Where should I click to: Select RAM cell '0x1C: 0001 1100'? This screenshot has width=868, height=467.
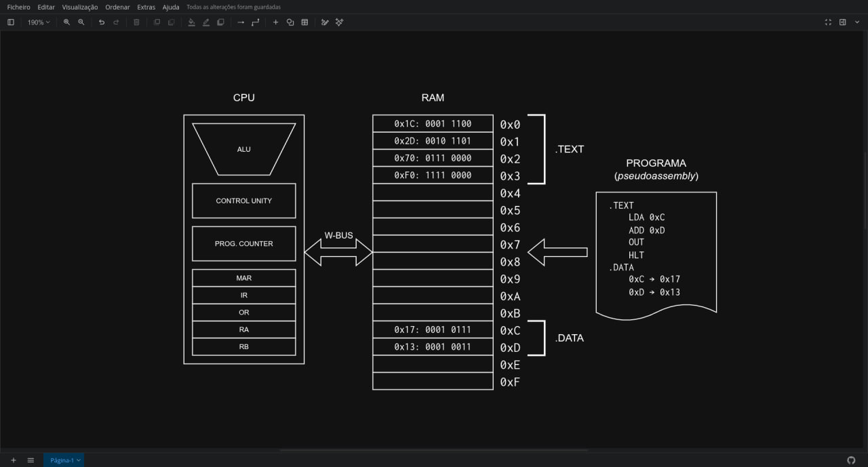click(x=433, y=123)
